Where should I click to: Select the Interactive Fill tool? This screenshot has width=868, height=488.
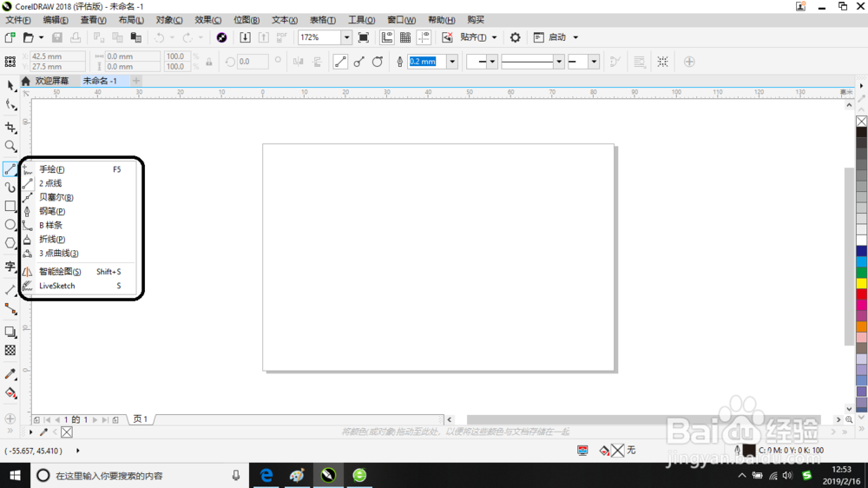[10, 393]
